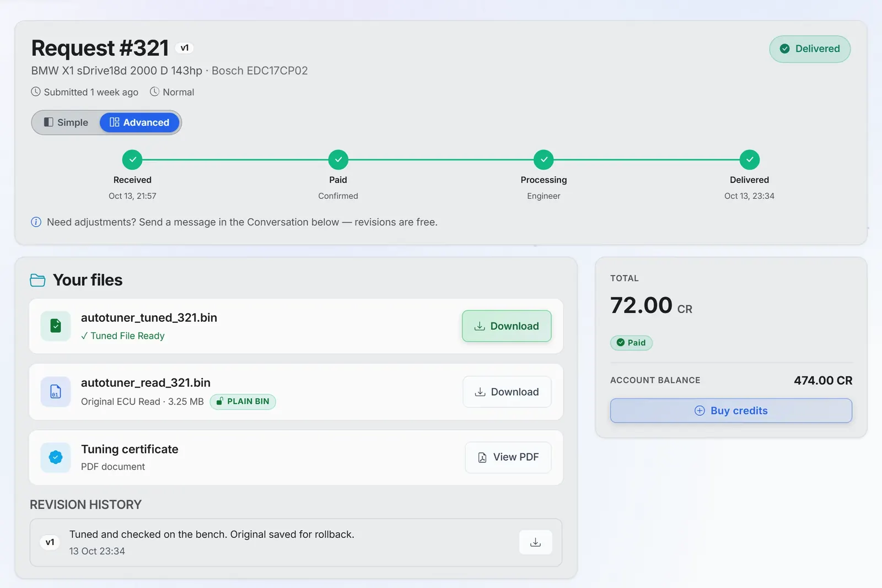This screenshot has width=882, height=588.
Task: Click the tuned file green document icon
Action: tap(56, 326)
